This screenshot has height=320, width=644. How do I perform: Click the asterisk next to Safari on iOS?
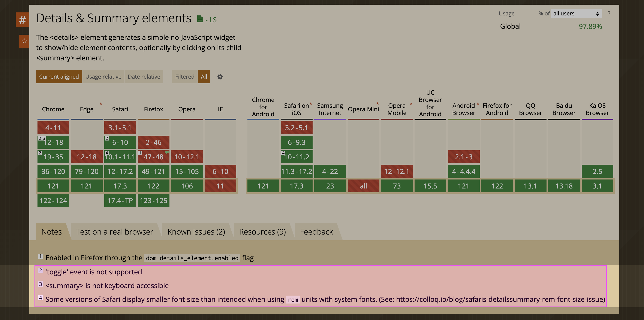point(311,103)
